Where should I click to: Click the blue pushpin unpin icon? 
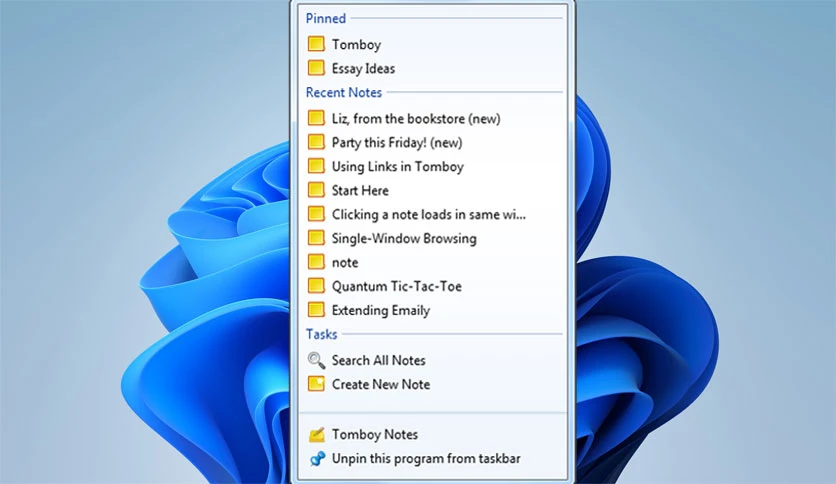317,458
